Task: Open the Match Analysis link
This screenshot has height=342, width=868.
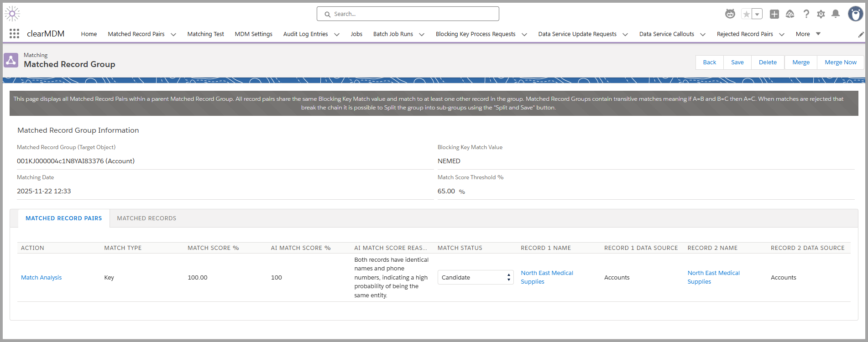Action: point(41,277)
